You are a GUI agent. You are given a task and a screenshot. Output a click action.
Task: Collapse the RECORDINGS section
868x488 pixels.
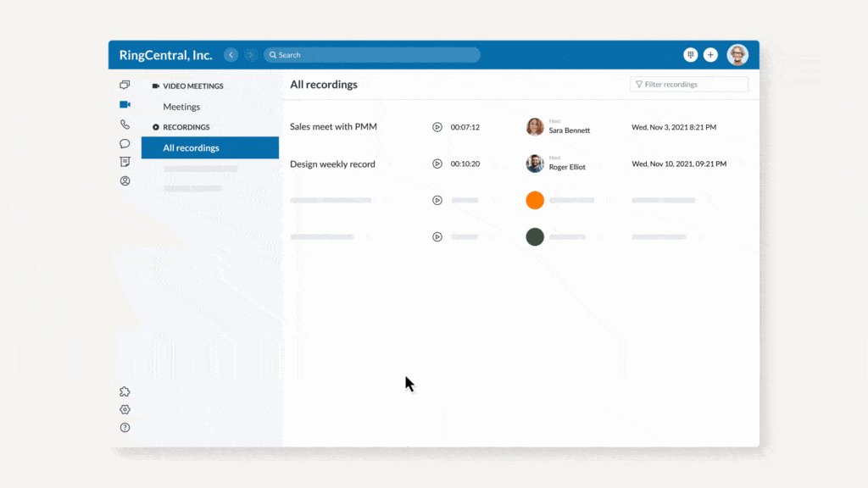(x=188, y=127)
